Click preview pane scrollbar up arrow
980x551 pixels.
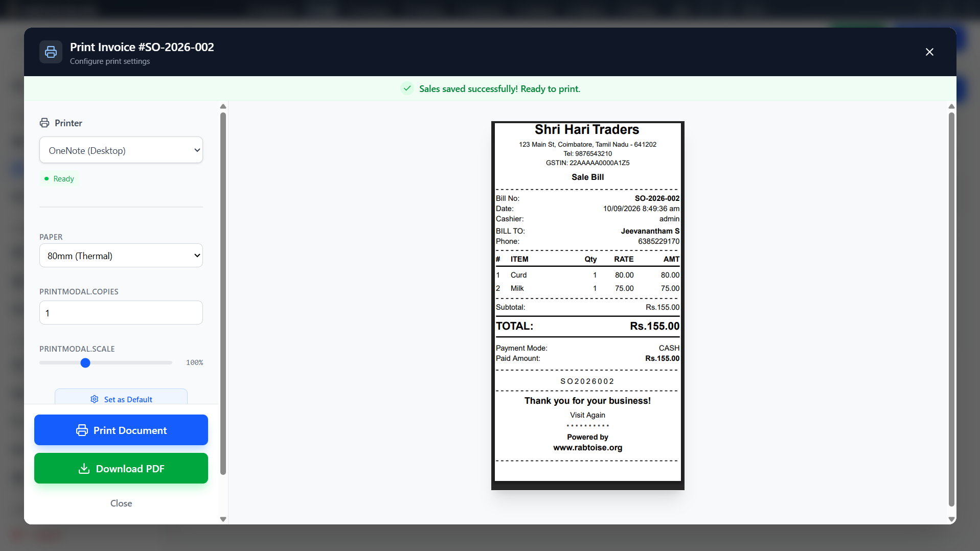[951, 106]
